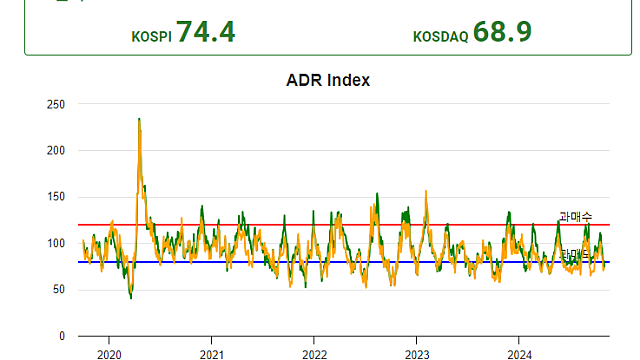The width and height of the screenshot is (640, 360).
Task: Click the 200 y-axis label
Action: (56, 151)
